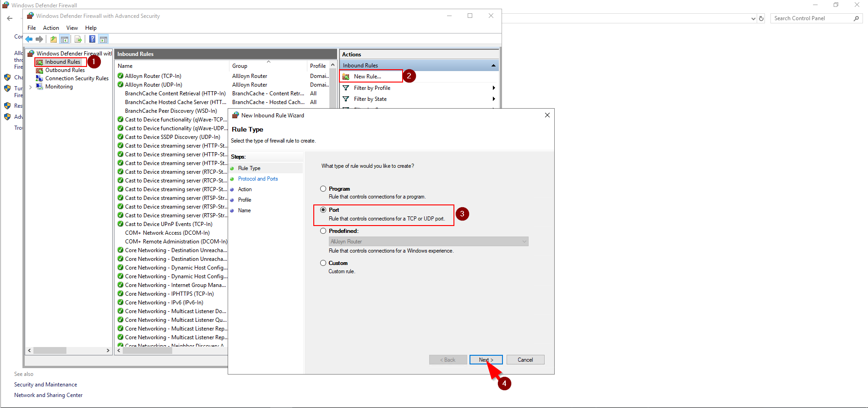Viewport: 868px width, 408px height.
Task: Click the Up One Level folder icon
Action: [54, 39]
